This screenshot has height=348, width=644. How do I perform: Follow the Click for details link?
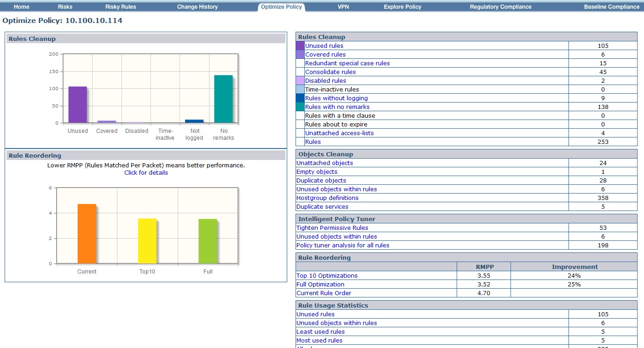pos(146,173)
